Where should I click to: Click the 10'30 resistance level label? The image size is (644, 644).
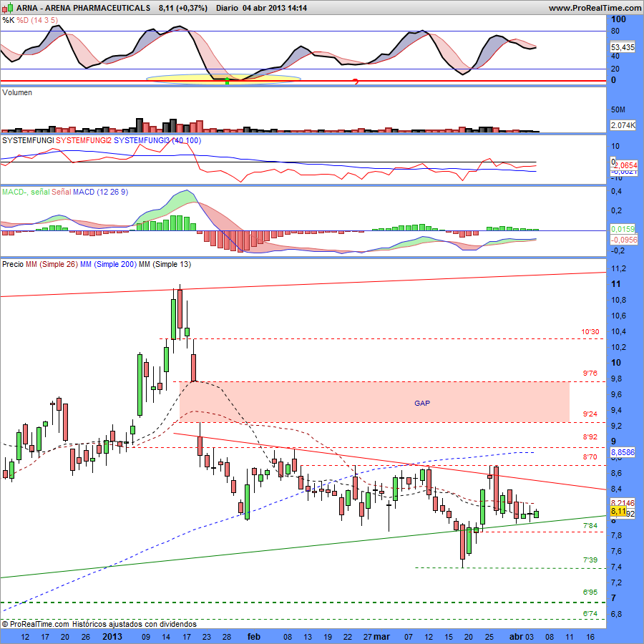(590, 332)
